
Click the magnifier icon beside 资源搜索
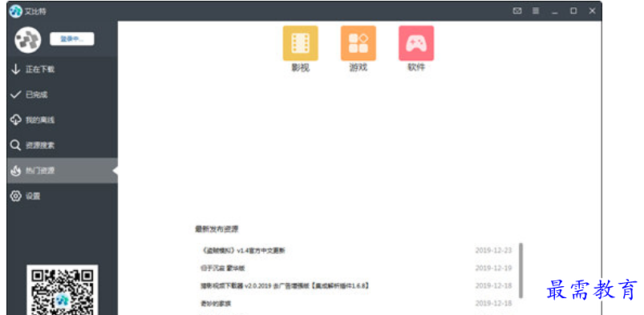click(15, 145)
